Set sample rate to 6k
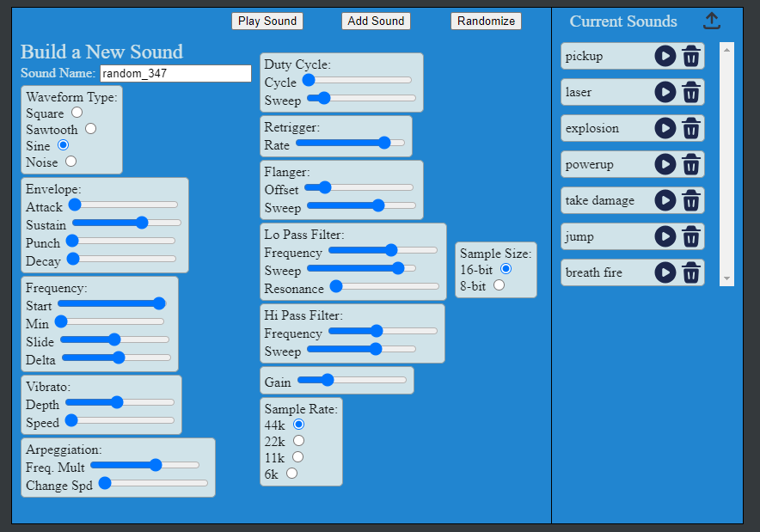Viewport: 760px width, 532px height. click(x=291, y=474)
